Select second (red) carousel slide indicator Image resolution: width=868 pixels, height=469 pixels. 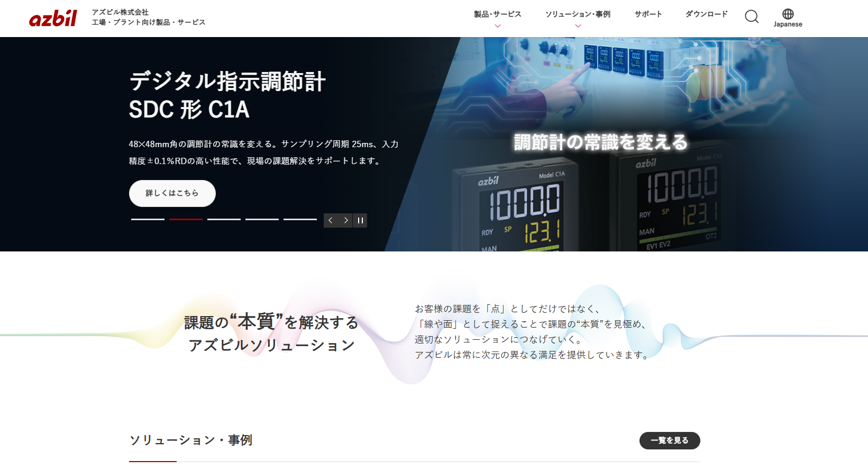186,219
